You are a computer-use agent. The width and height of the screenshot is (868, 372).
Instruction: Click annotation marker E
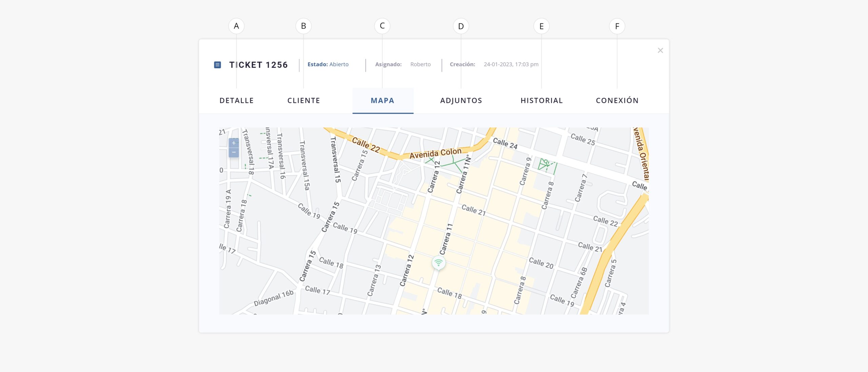point(541,26)
